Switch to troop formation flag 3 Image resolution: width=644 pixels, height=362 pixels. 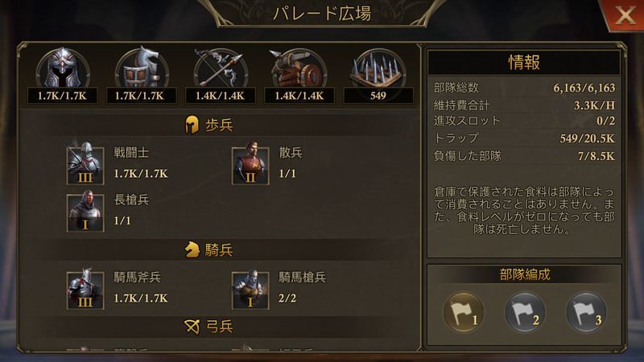tap(586, 312)
